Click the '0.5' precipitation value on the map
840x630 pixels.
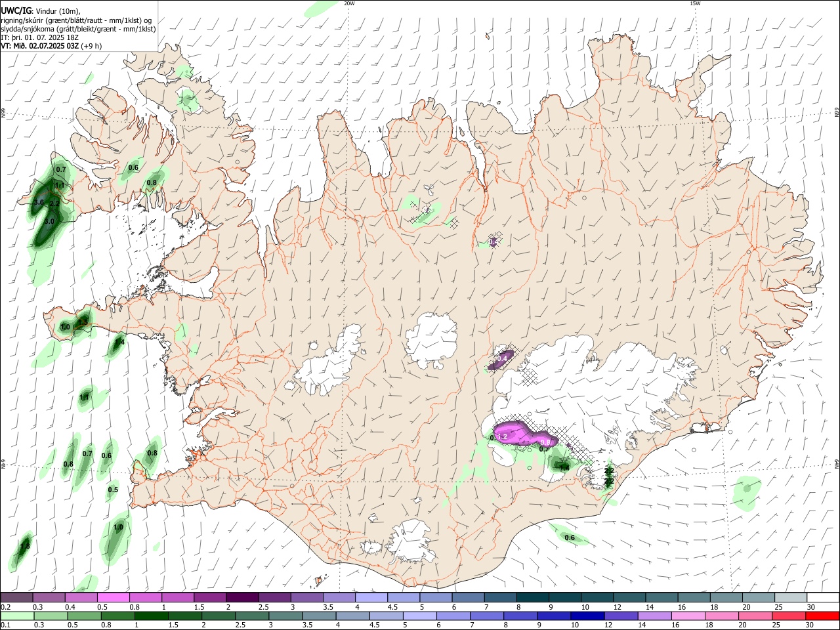113,490
